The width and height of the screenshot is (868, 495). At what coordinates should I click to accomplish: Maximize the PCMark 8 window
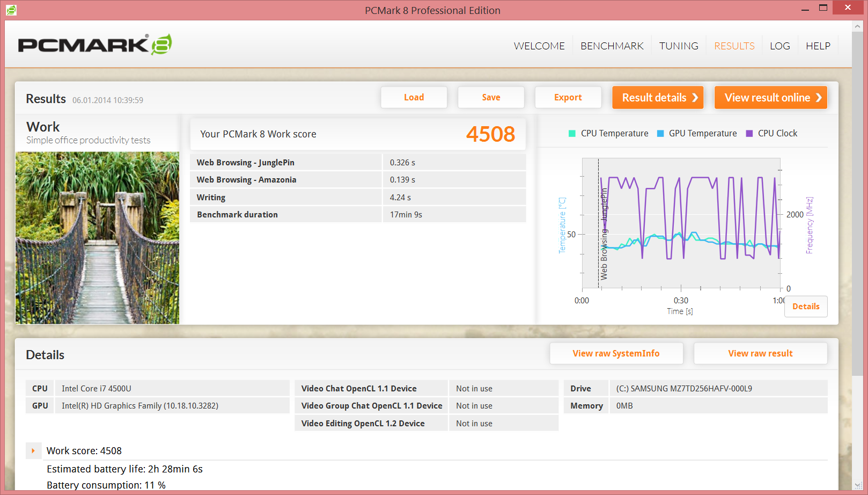pos(823,8)
